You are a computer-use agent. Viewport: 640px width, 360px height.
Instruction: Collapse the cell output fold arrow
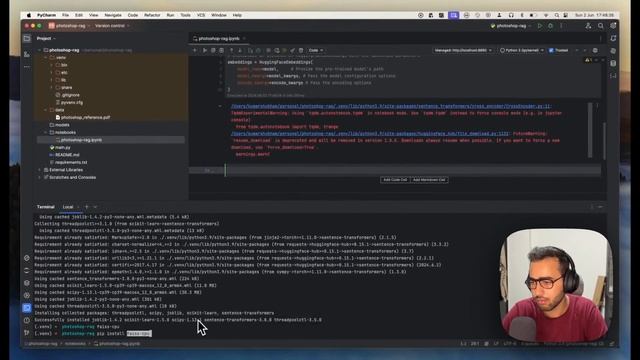click(220, 106)
